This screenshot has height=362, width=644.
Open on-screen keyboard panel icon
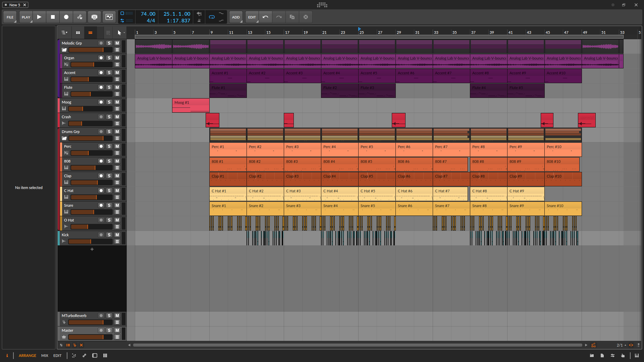(637, 356)
